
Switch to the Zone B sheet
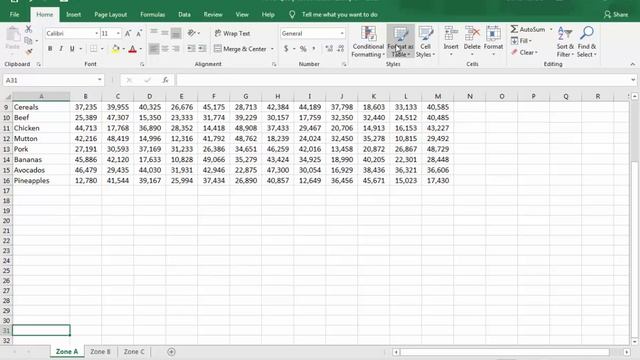(100, 351)
